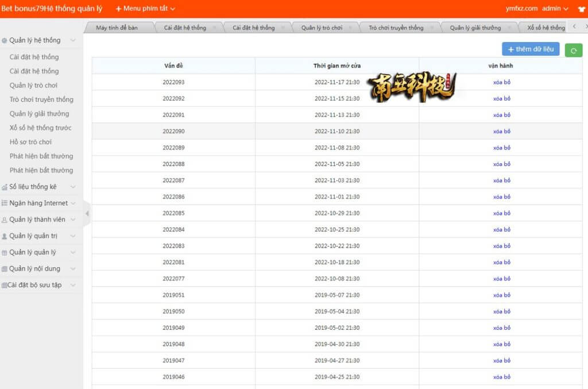Click the user icon beside Quản lý thành viên

click(x=5, y=220)
